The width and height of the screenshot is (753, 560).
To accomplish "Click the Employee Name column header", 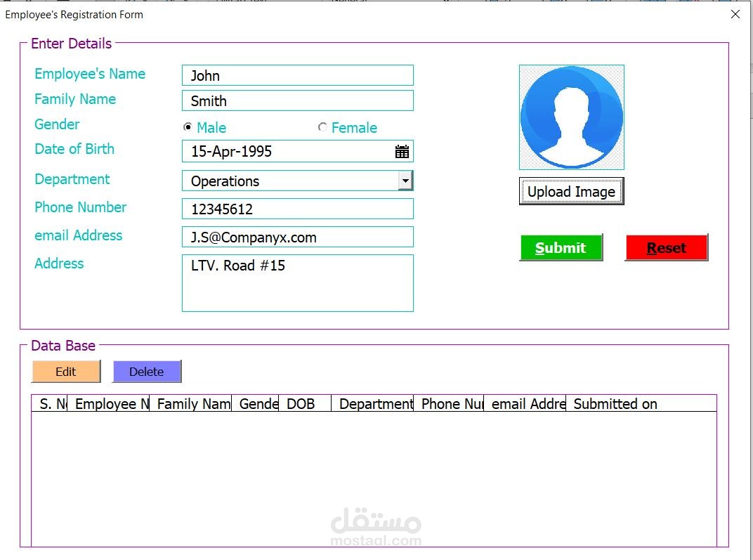I will [109, 404].
